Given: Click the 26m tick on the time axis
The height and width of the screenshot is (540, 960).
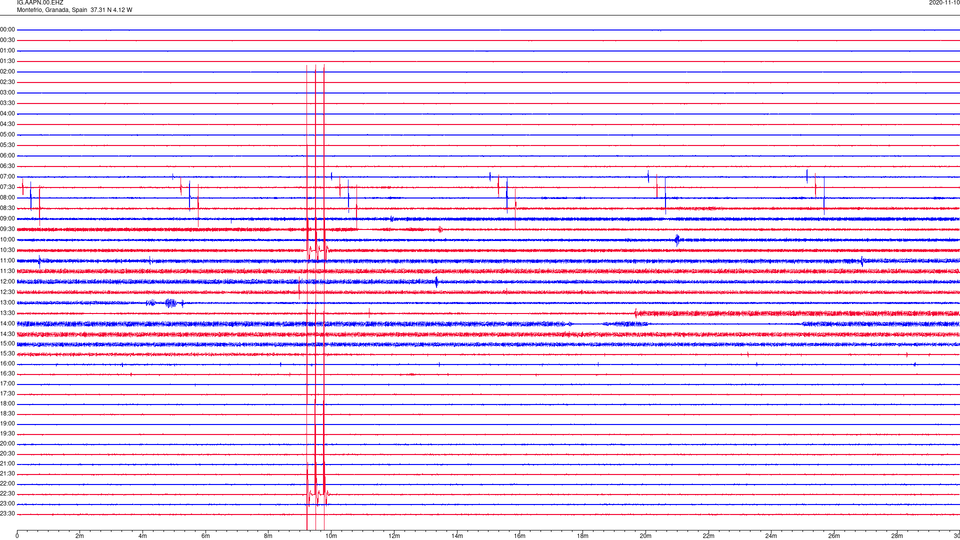Looking at the screenshot, I should [x=834, y=536].
